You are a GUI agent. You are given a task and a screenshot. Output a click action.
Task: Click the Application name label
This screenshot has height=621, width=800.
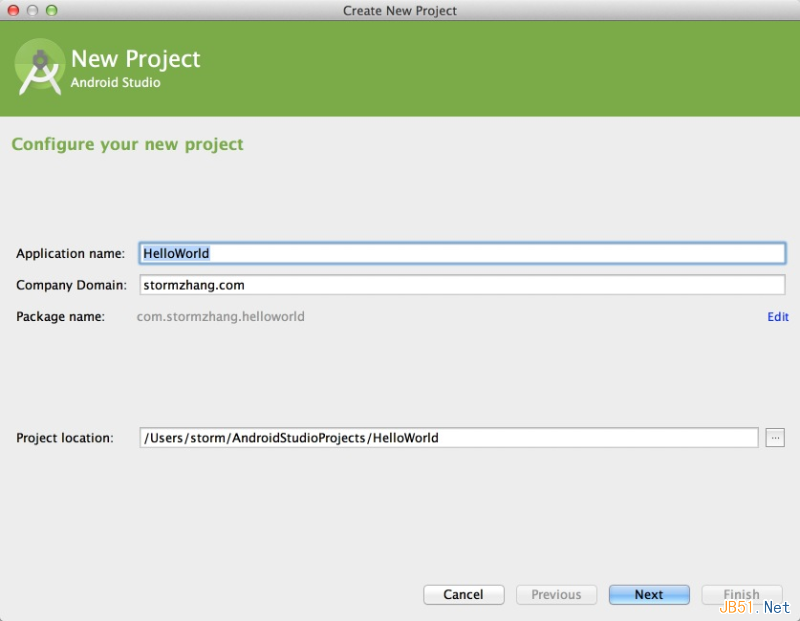70,254
